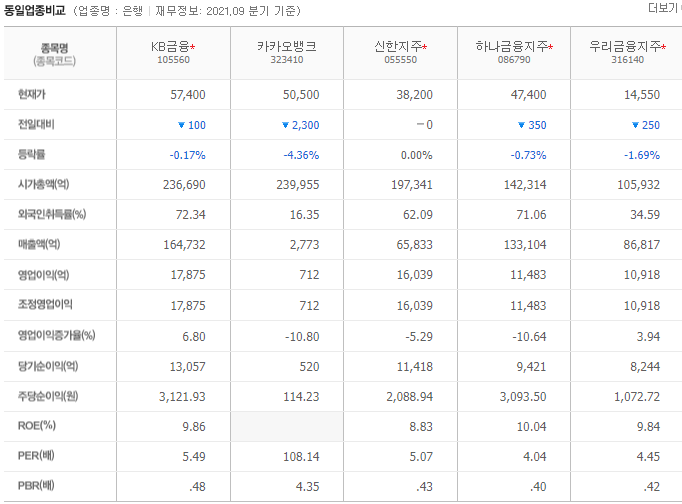Click sales value 86,817
The image size is (682, 504).
click(x=642, y=245)
